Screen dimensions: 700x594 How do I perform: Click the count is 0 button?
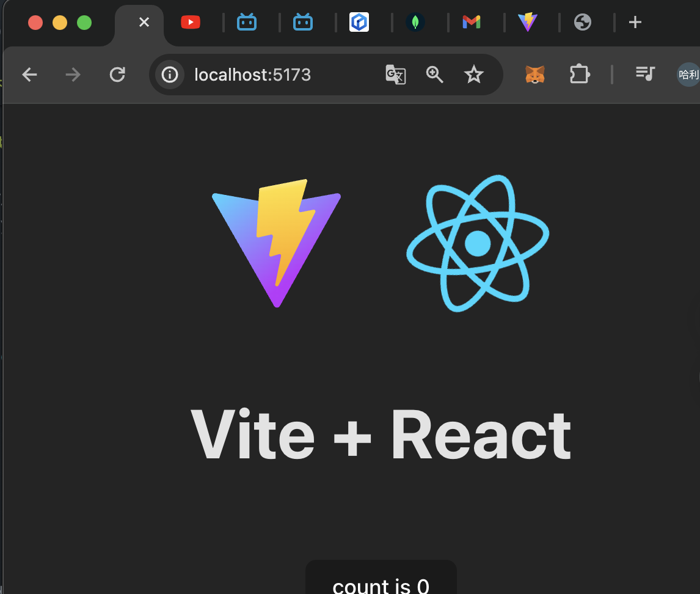(381, 578)
